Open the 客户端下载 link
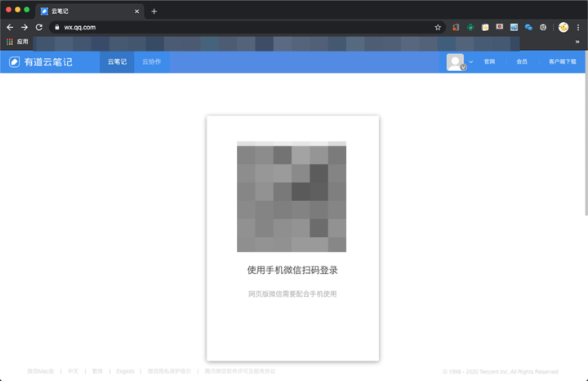 [x=562, y=61]
